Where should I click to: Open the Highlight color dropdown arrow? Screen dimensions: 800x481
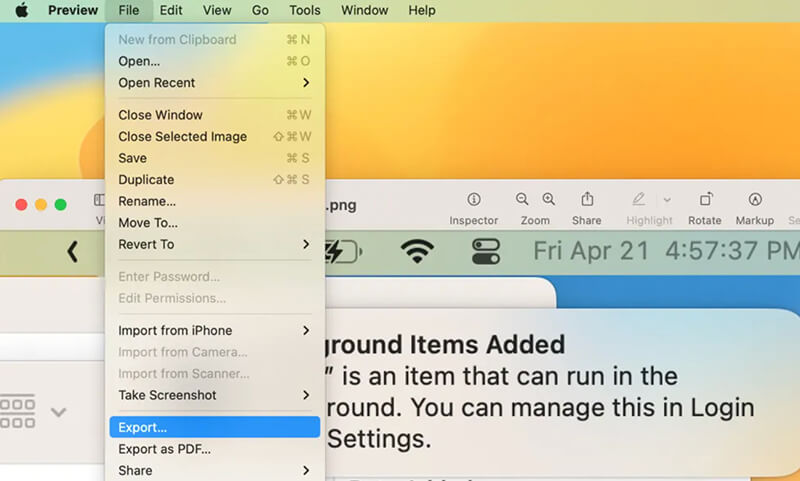(x=667, y=200)
